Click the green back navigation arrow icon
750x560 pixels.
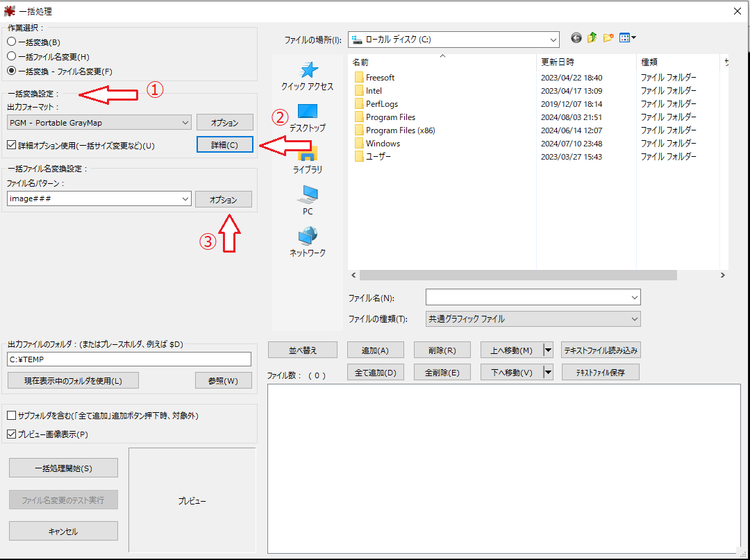(576, 38)
